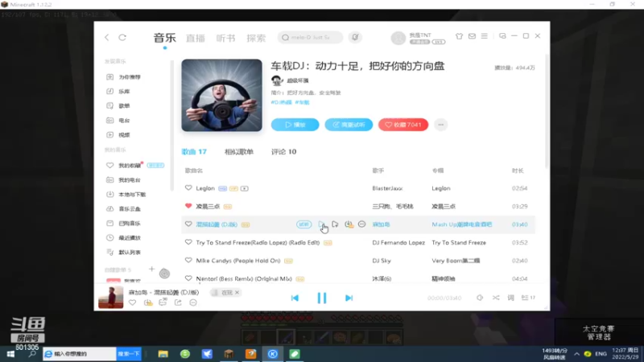The image size is (644, 362).
Task: Favorite the now-playing song in player bar
Action: coord(132,303)
